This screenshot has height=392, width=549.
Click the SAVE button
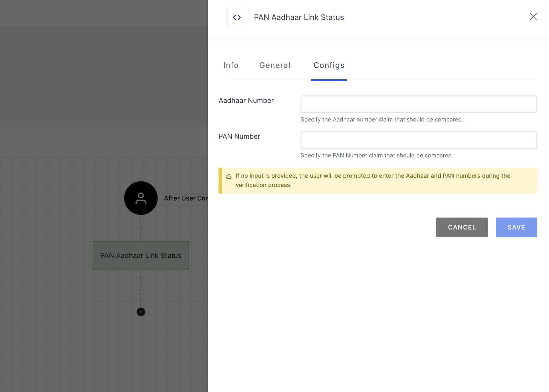[x=516, y=227]
